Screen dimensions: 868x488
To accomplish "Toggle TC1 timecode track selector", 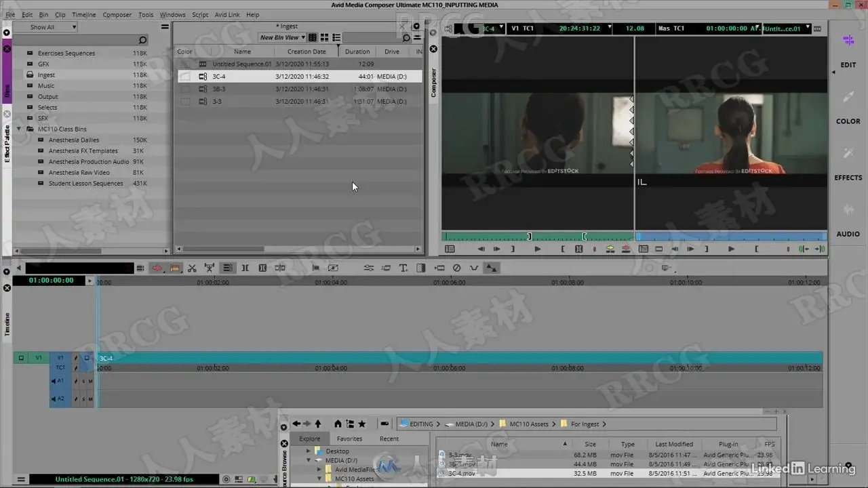I will [60, 367].
